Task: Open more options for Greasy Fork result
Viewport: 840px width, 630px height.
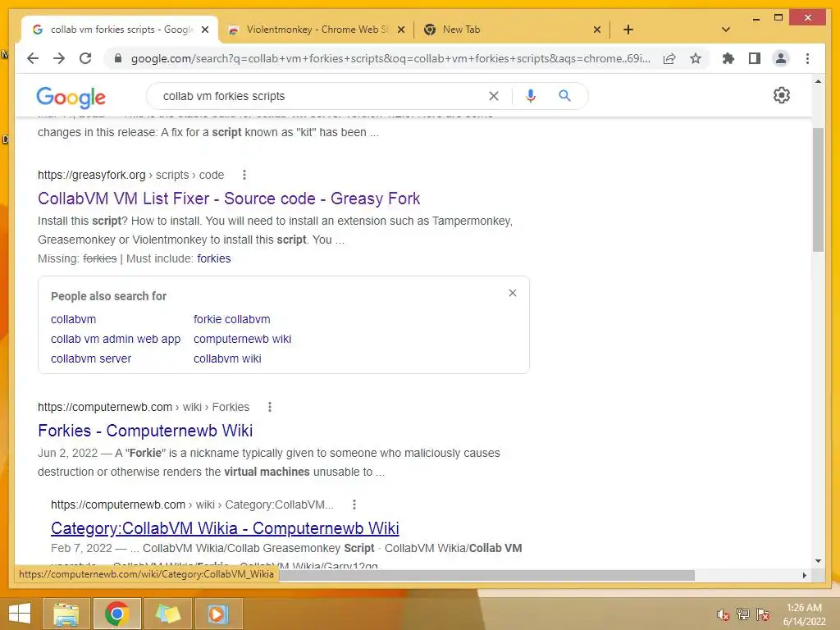Action: point(244,175)
